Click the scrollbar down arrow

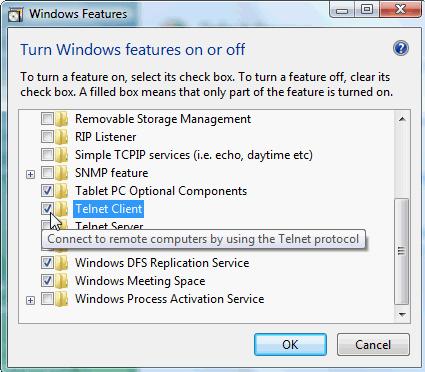point(402,315)
